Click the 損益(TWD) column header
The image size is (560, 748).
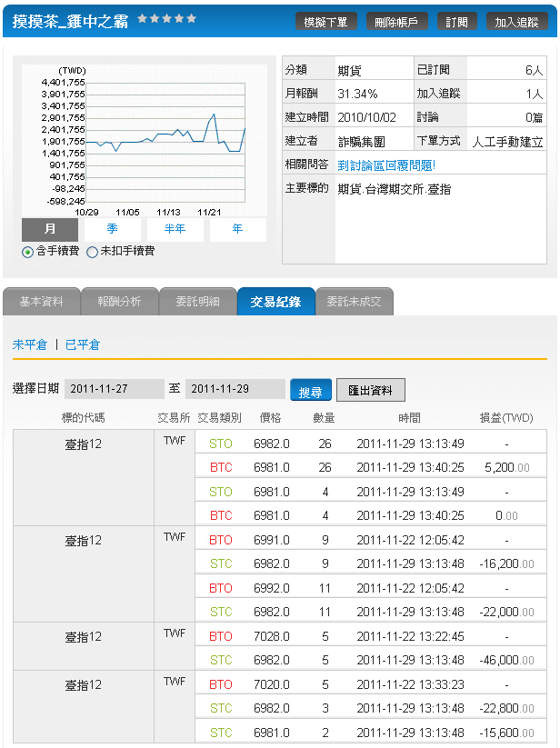pos(506,418)
